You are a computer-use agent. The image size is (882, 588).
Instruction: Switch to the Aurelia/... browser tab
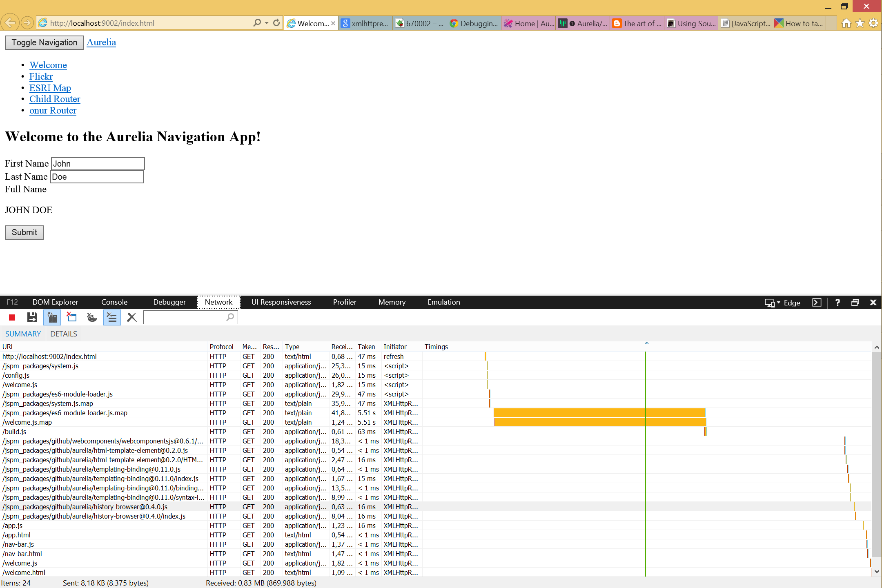click(x=583, y=23)
